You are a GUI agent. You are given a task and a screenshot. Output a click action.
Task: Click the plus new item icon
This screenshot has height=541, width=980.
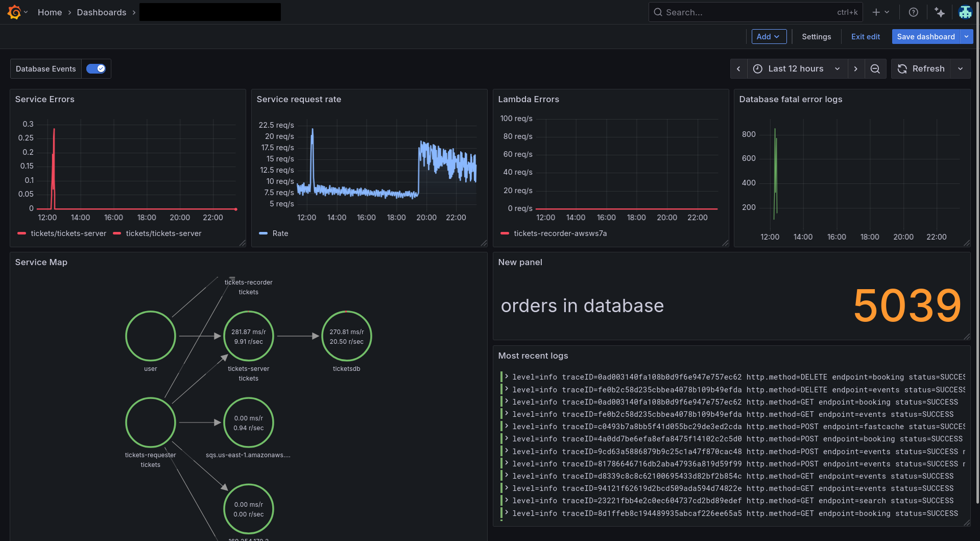(x=876, y=12)
